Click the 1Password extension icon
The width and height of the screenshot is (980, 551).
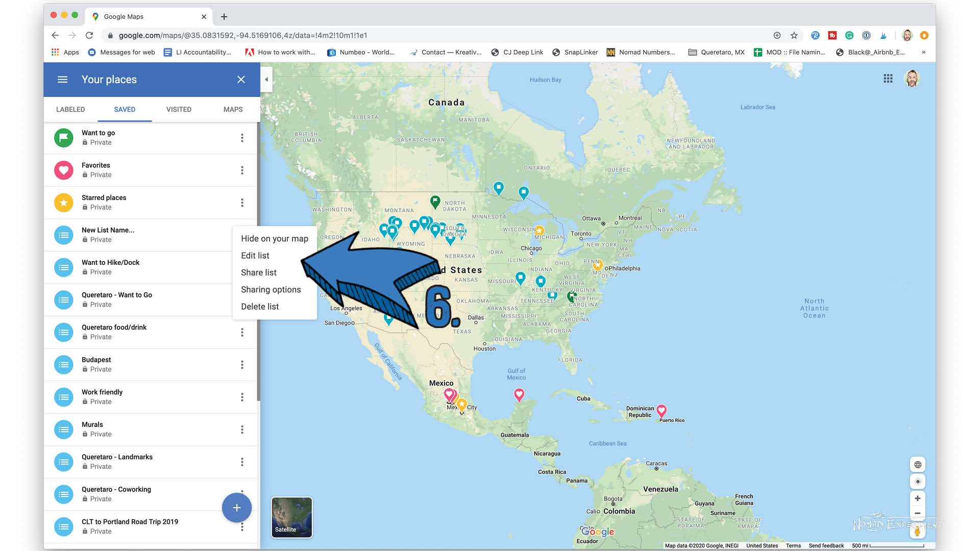(x=866, y=35)
